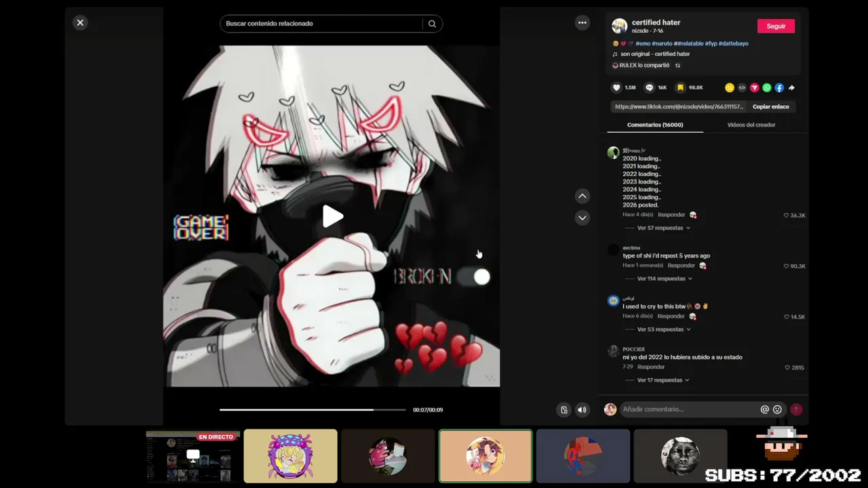
Task: Open the #dattebayo hashtag link
Action: tap(734, 43)
